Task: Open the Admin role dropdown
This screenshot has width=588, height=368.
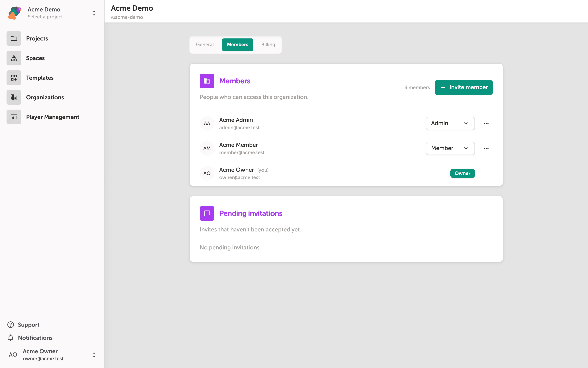Action: 450,123
